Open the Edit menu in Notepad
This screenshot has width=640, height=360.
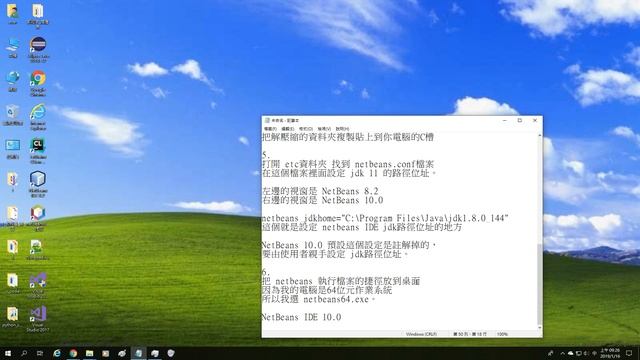pos(288,129)
